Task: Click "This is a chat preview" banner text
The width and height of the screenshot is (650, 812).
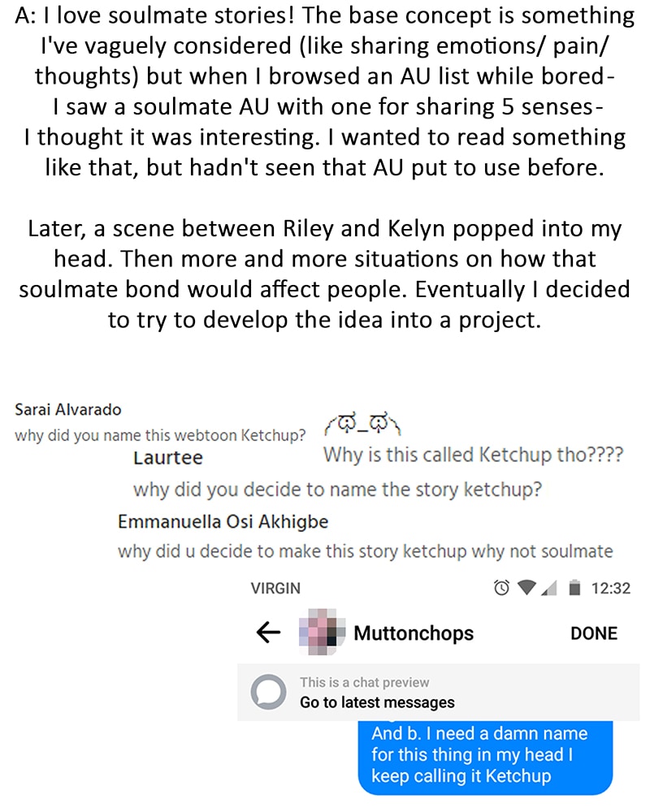Action: (364, 682)
